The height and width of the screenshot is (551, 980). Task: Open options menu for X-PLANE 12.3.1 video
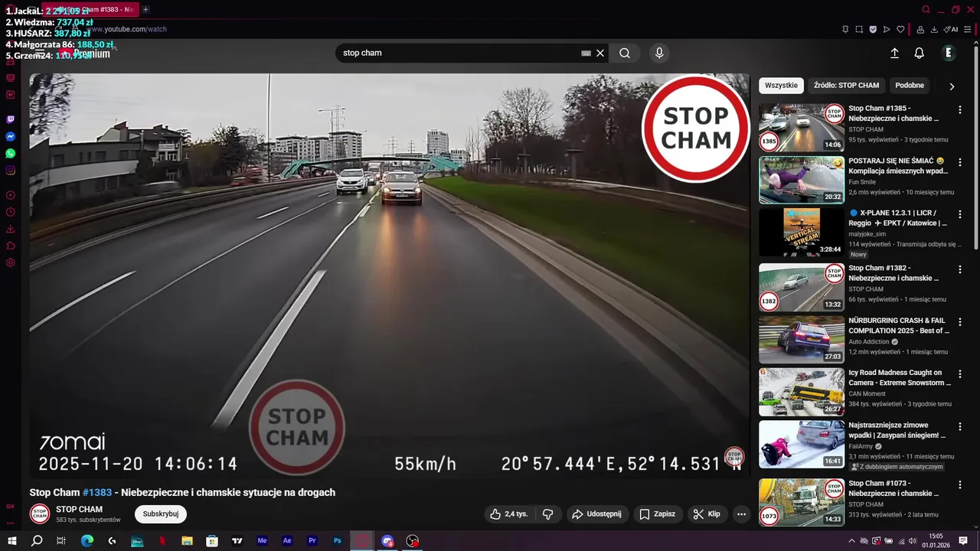click(960, 215)
